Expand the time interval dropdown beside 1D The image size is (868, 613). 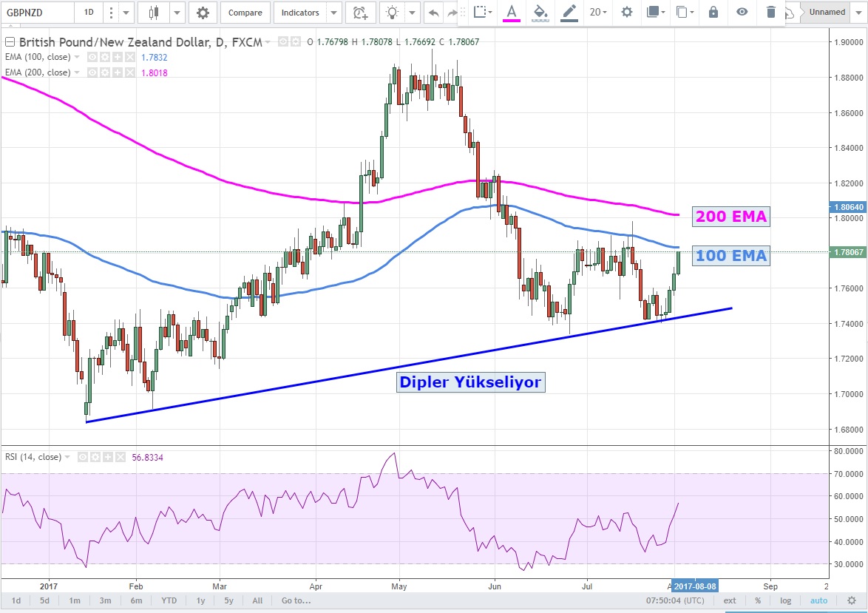pyautogui.click(x=126, y=13)
